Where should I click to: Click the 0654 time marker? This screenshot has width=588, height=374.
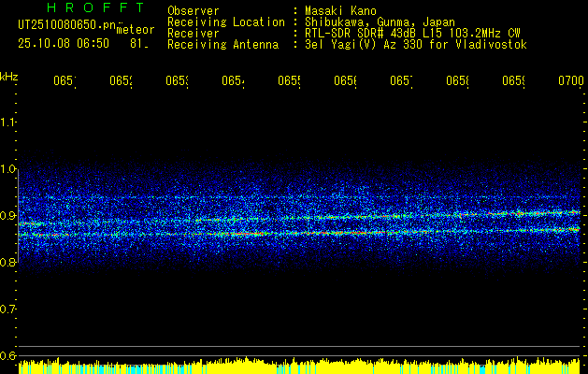(234, 81)
